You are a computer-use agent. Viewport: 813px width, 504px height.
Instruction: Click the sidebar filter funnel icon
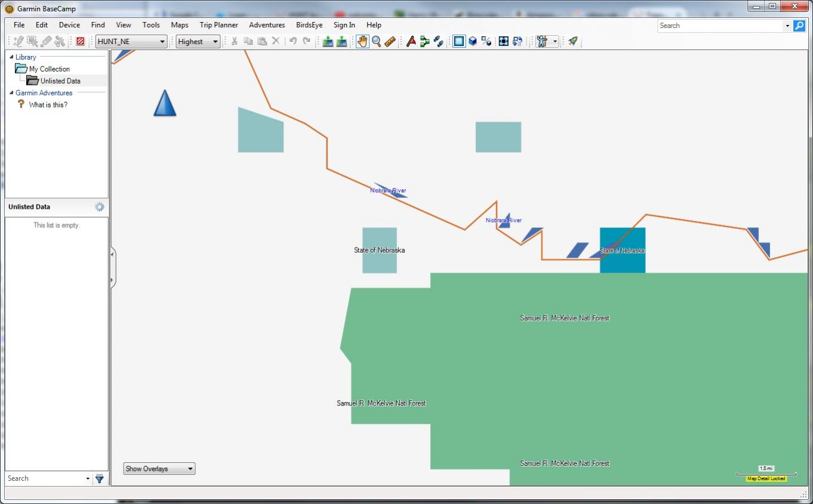[x=100, y=478]
